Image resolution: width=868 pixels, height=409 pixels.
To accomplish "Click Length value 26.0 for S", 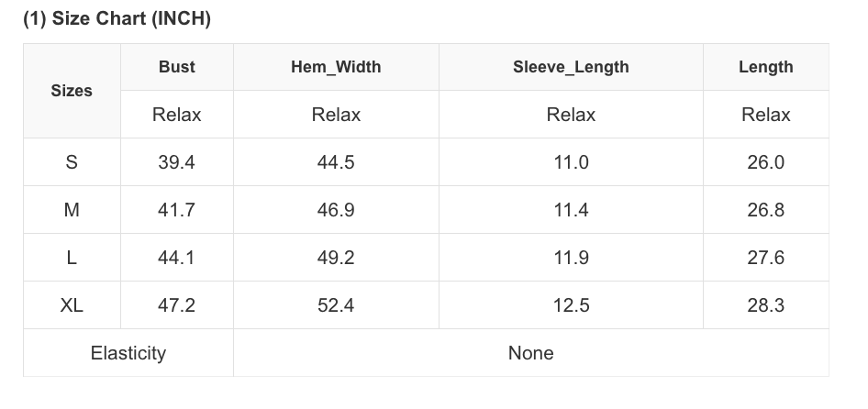I will click(x=765, y=162).
